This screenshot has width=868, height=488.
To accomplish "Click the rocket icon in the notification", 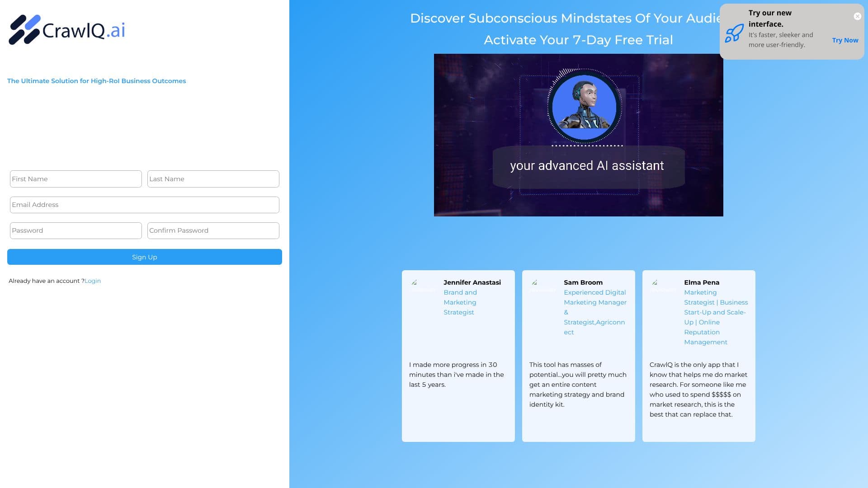I will tap(734, 33).
